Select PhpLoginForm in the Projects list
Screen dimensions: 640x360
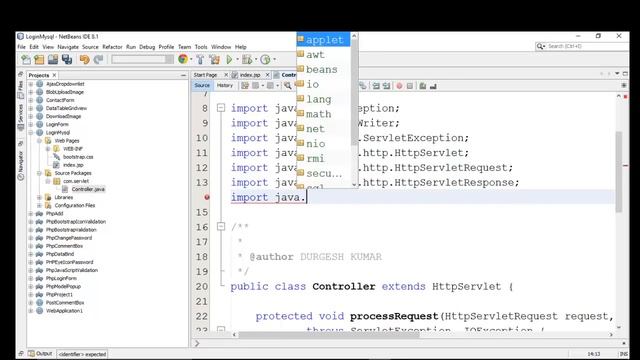[x=61, y=278]
